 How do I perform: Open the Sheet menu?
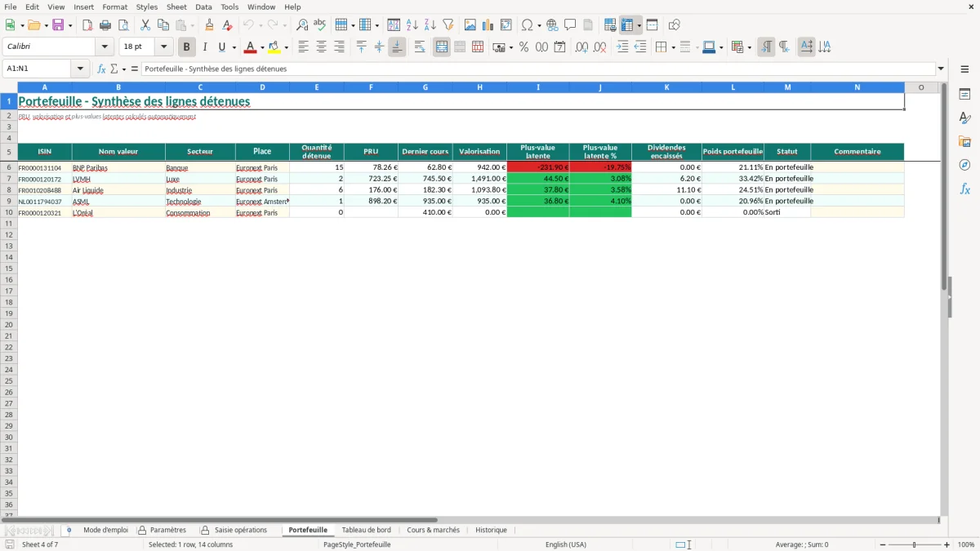(176, 7)
